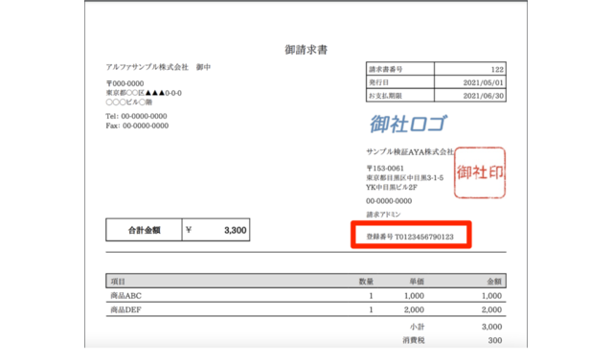Image resolution: width=613 pixels, height=364 pixels.
Task: Click the recipient アルファサンプル株式会社 御中
Action: (158, 67)
